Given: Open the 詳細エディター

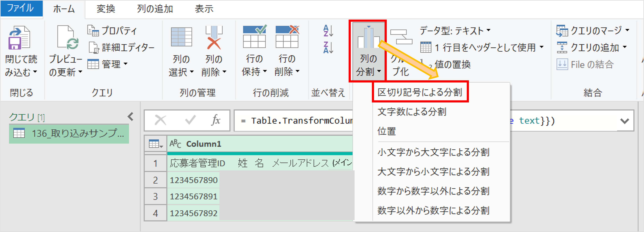Looking at the screenshot, I should point(121,47).
